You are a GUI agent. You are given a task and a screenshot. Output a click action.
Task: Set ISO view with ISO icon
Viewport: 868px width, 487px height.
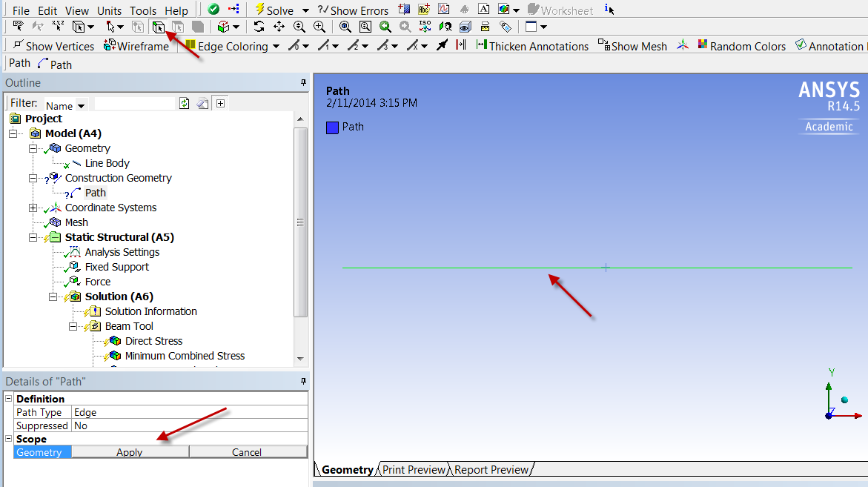[425, 27]
